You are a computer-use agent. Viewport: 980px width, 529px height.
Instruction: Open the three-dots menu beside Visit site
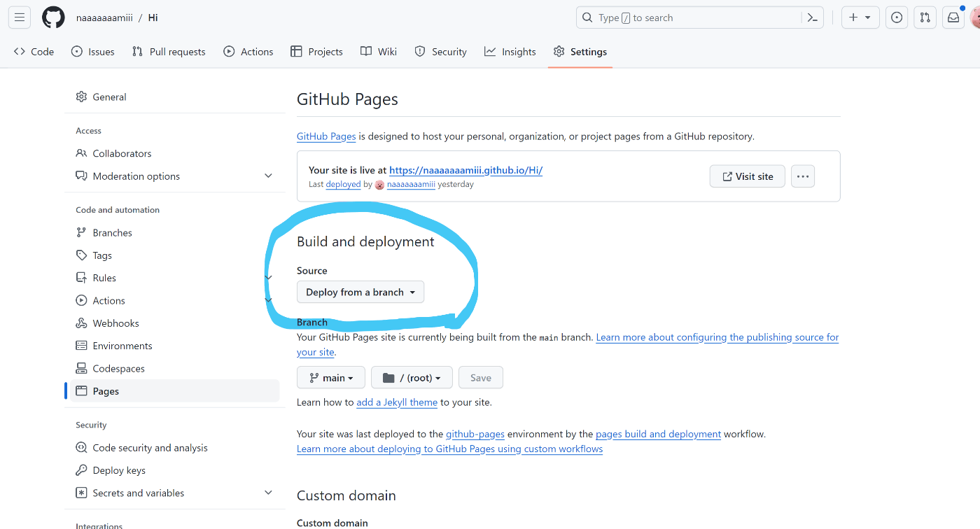[803, 176]
